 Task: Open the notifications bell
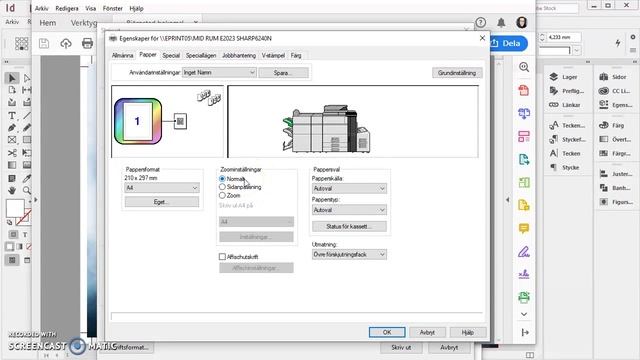pyautogui.click(x=501, y=23)
